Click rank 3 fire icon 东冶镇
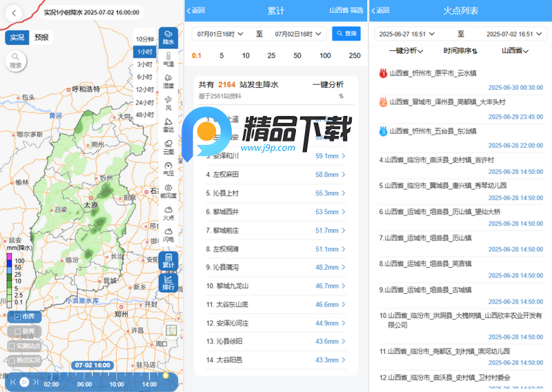The image size is (552, 392). (383, 131)
